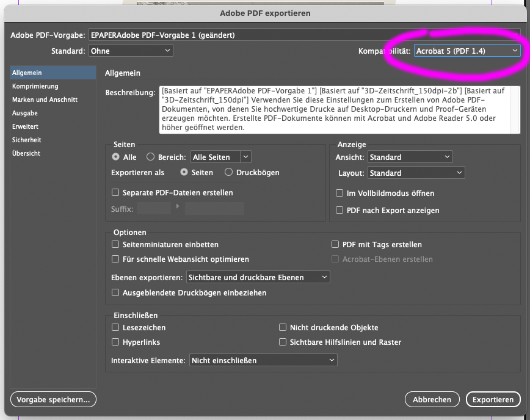Click inside the Beschreibung text box
Screen dimensions: 530x420
[335, 109]
